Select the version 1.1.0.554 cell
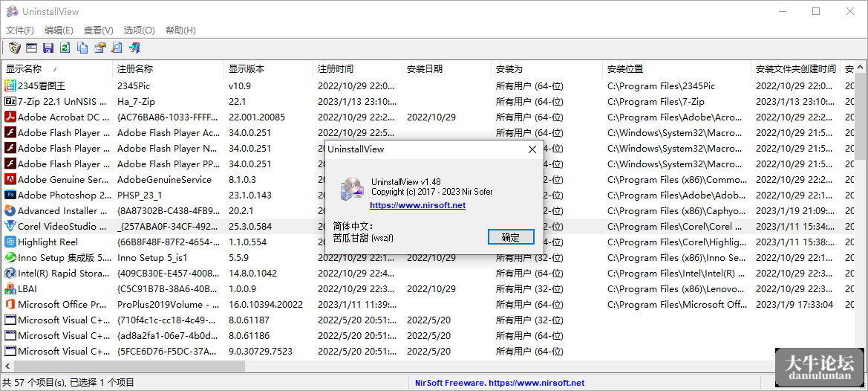Screen dimensions: 868x391 (247, 242)
